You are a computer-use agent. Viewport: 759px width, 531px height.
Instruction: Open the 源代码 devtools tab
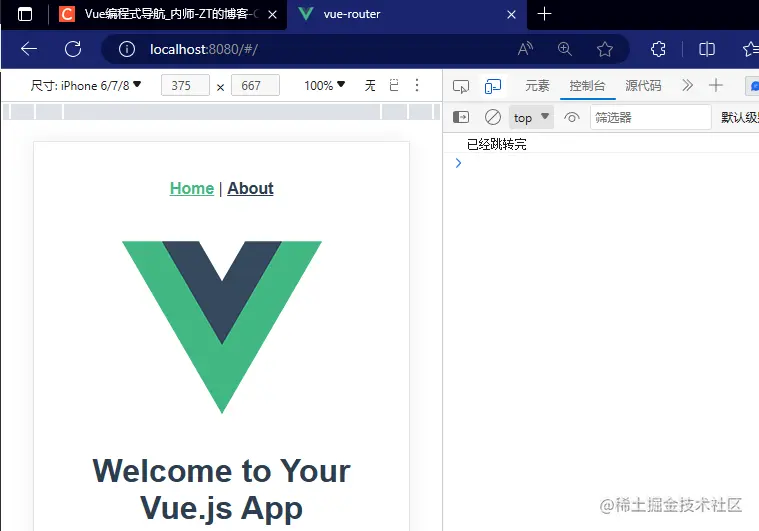coord(643,86)
